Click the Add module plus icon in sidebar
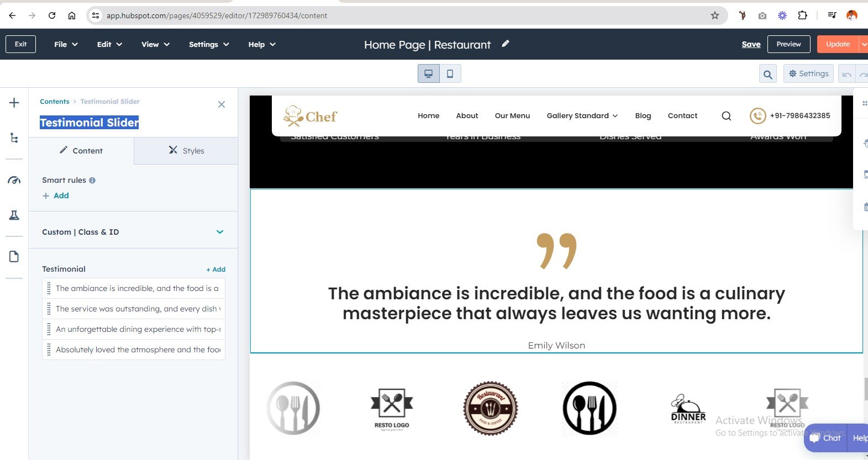Viewport: 868px width, 460px height. tap(14, 103)
